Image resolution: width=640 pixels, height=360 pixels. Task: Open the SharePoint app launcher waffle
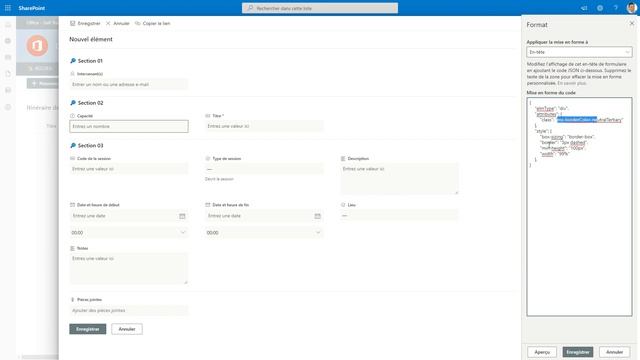pyautogui.click(x=8, y=8)
